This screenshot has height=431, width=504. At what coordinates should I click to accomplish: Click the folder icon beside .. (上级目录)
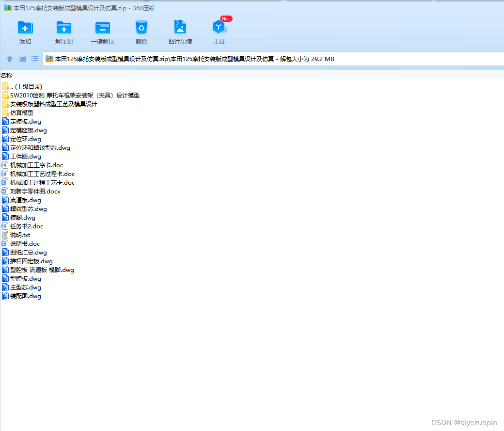pos(5,86)
